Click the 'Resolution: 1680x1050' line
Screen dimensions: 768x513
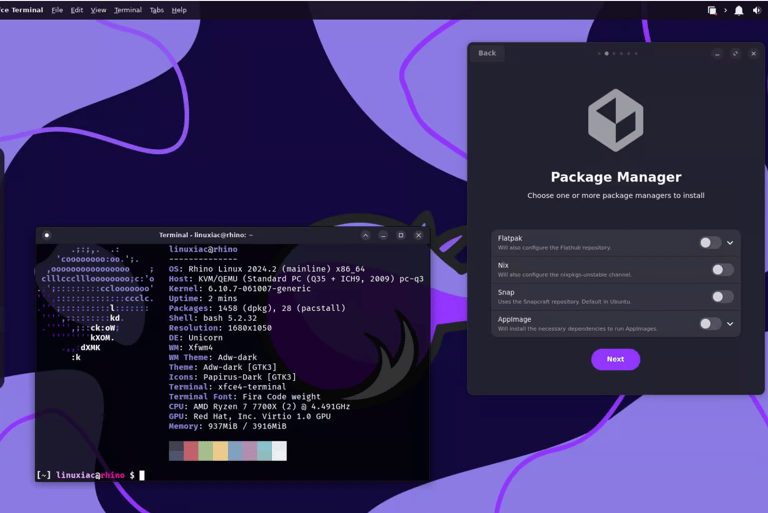pos(220,328)
